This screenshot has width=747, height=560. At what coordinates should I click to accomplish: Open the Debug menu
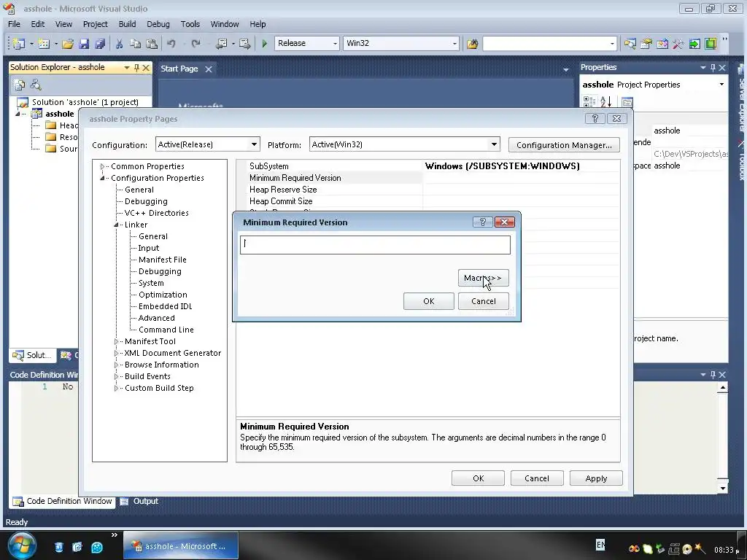158,24
